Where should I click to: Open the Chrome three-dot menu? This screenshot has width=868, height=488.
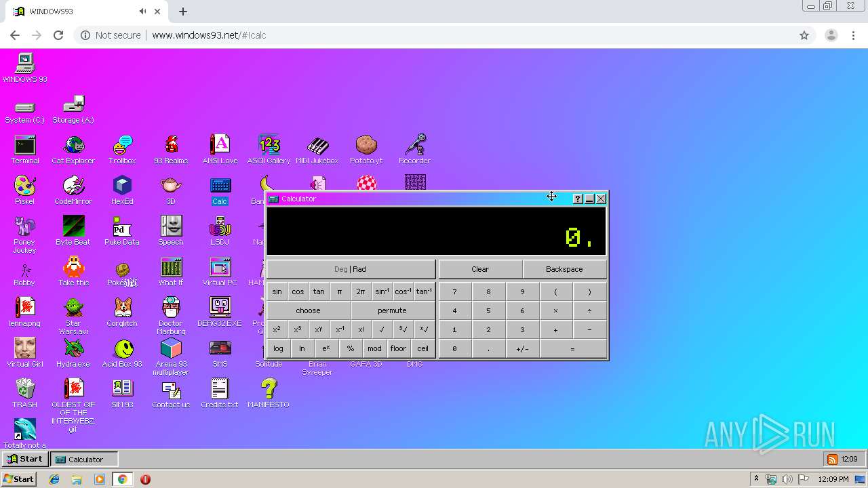pos(854,35)
